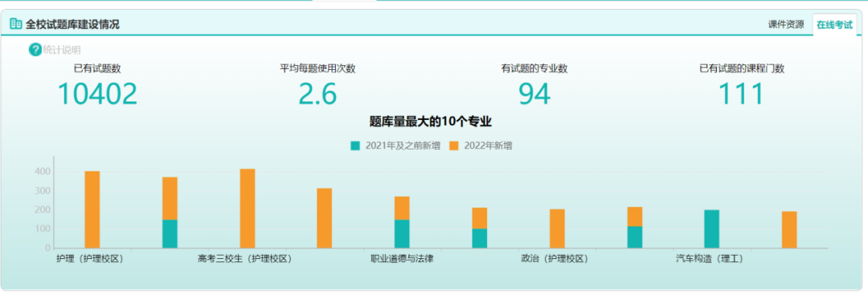Click the 有试题的专业数 value 94
The image size is (868, 300).
tap(534, 94)
